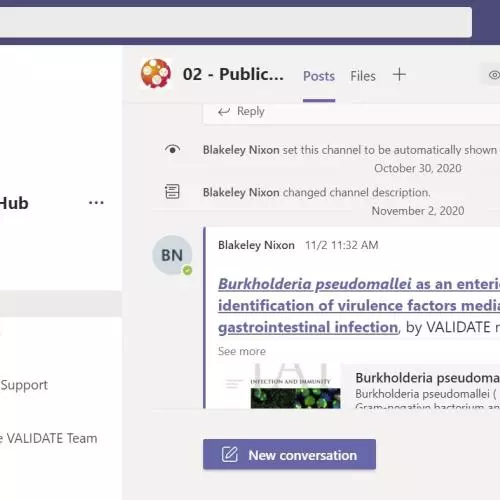Screen dimensions: 500x500
Task: Open Hub team more options ellipsis
Action: [x=96, y=203]
